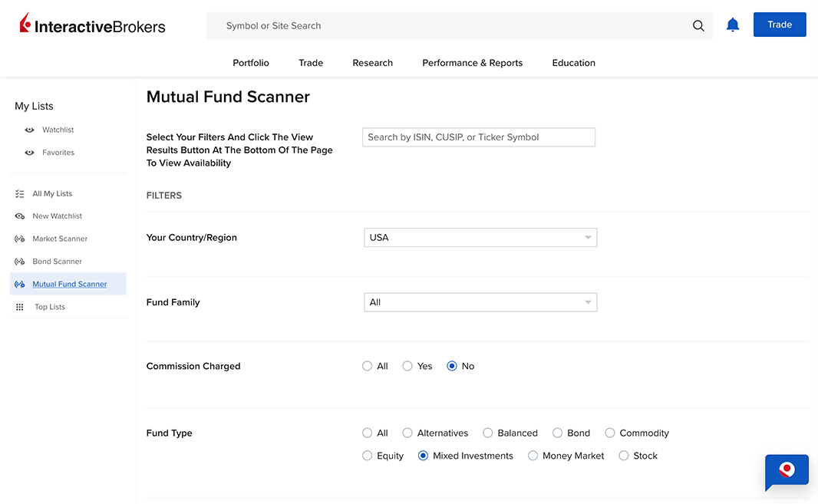Click the eye icon beside Favorites
Viewport: 818px width, 504px height.
[29, 153]
